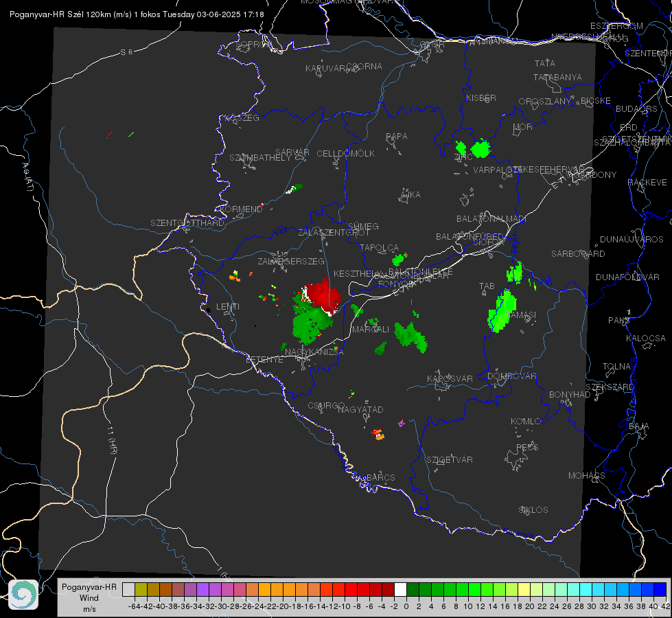Click the ZIRC city label
Image resolution: width=672 pixels, height=618 pixels.
[x=463, y=157]
